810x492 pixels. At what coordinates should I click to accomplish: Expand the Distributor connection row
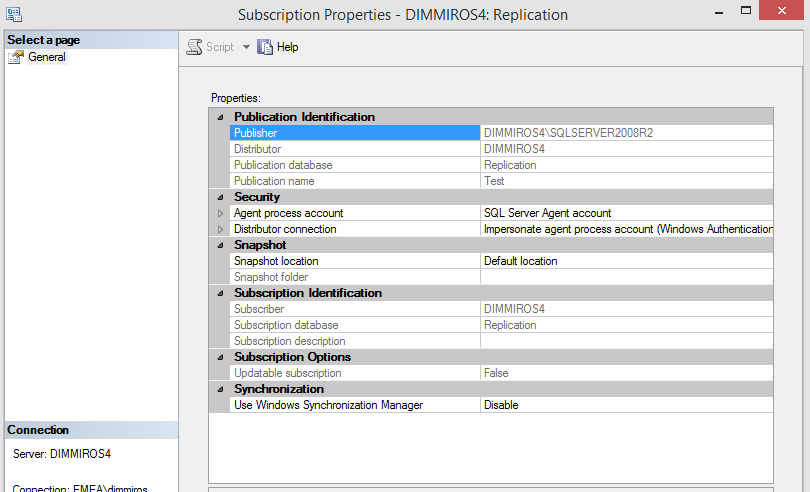point(220,229)
